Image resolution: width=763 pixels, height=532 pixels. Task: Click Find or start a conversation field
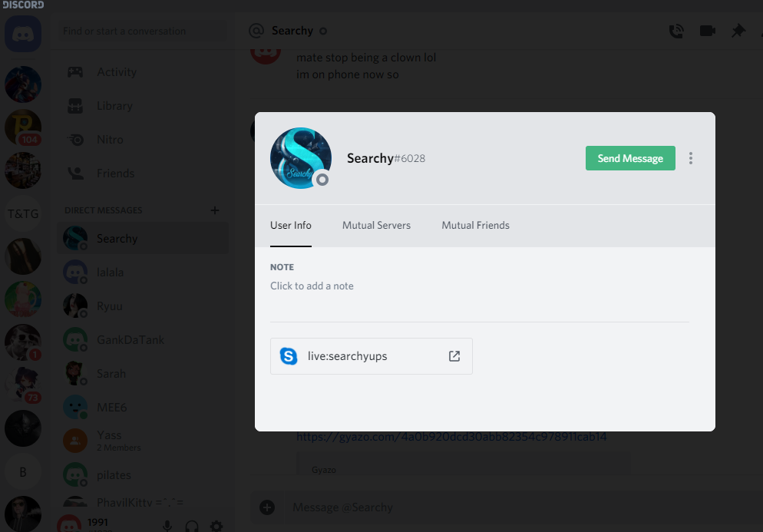pyautogui.click(x=143, y=31)
